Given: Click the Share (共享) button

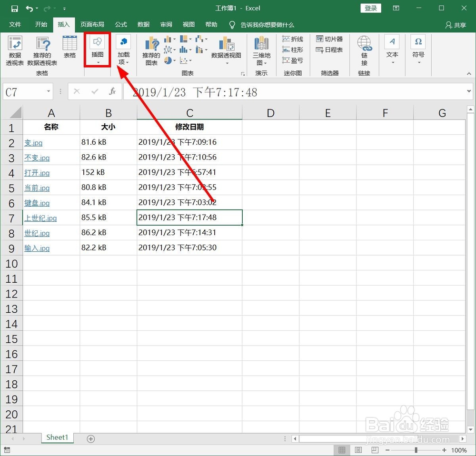Looking at the screenshot, I should 456,25.
